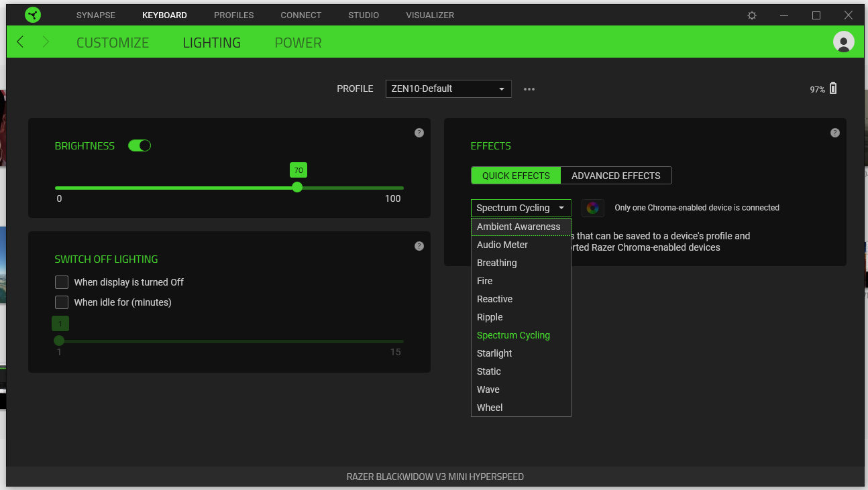Select Audio Meter effect
Image resolution: width=868 pixels, height=490 pixels.
[521, 245]
